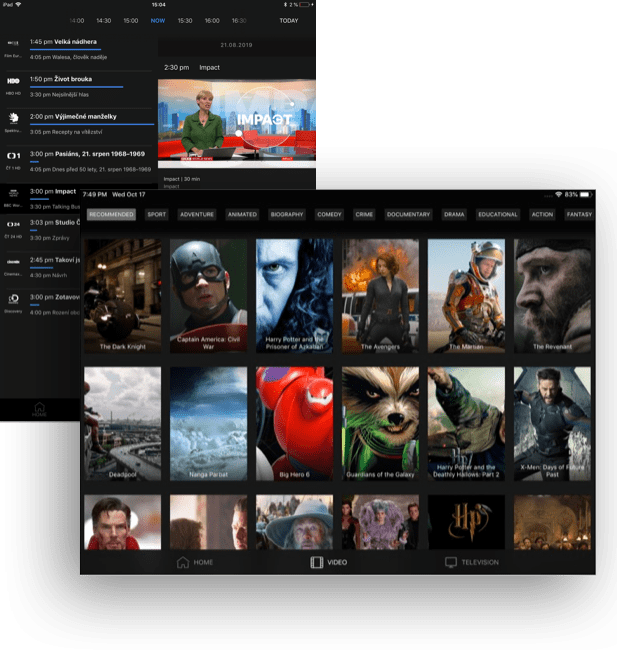Select the ČT24 channel logo in TV guide
The width and height of the screenshot is (617, 652).
pyautogui.click(x=13, y=224)
